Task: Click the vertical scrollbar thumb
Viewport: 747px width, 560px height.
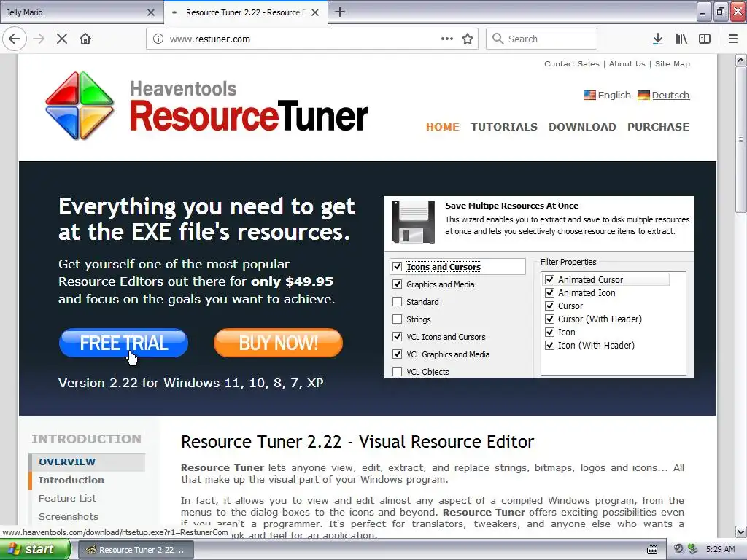Action: [x=741, y=139]
